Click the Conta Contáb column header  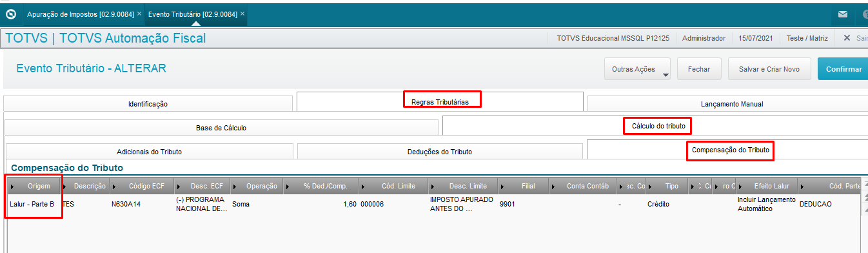(x=583, y=186)
